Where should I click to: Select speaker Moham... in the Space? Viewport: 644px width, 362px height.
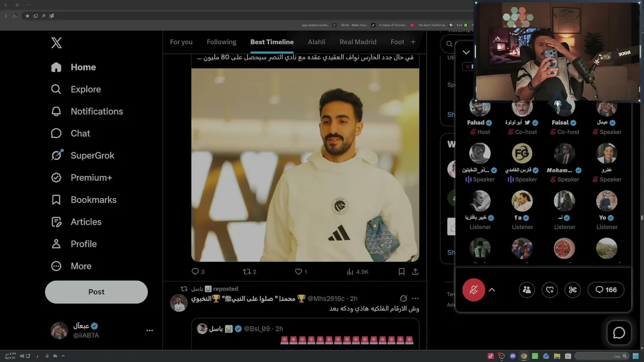(564, 163)
